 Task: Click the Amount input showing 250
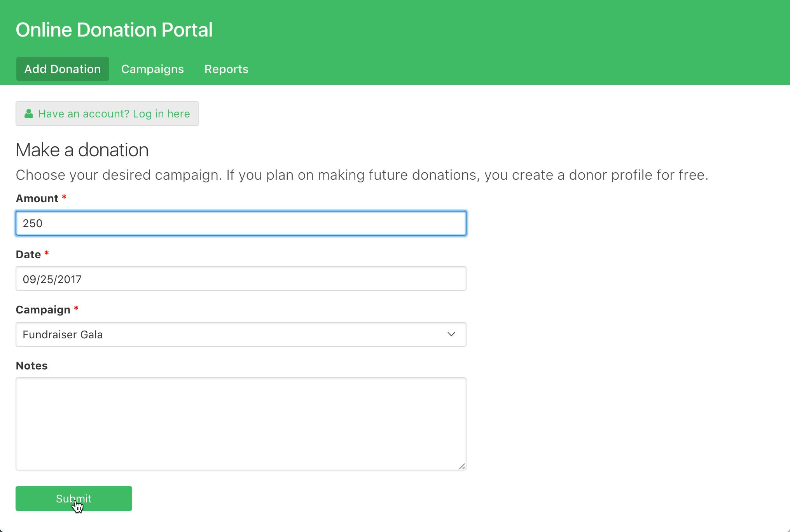click(x=241, y=223)
